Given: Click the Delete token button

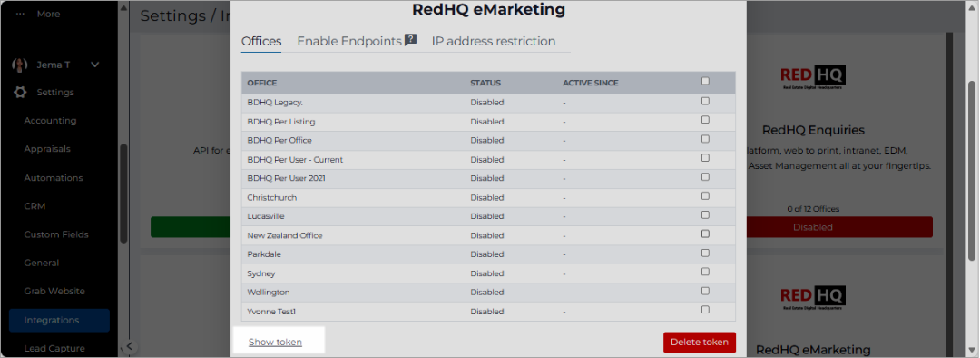Looking at the screenshot, I should coord(700,343).
